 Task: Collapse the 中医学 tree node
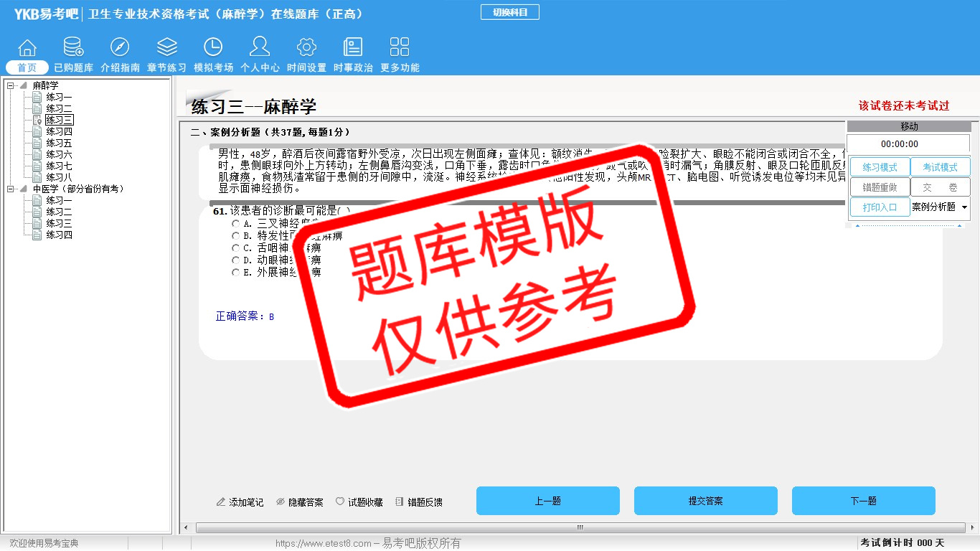click(11, 189)
